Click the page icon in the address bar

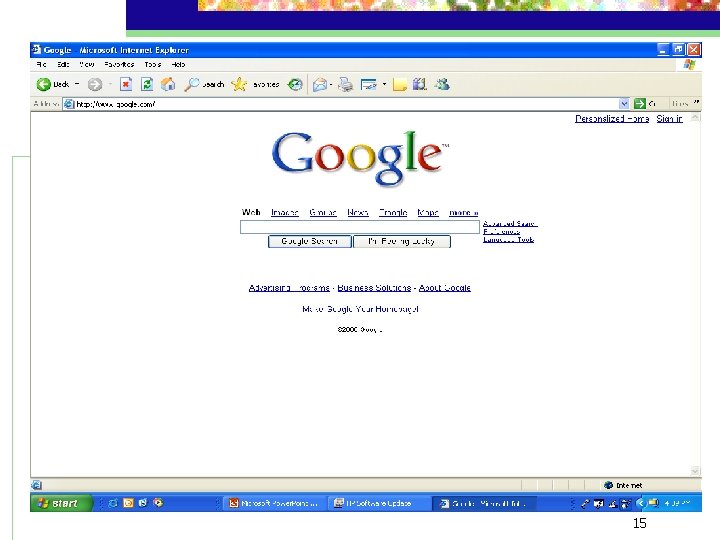coord(69,104)
